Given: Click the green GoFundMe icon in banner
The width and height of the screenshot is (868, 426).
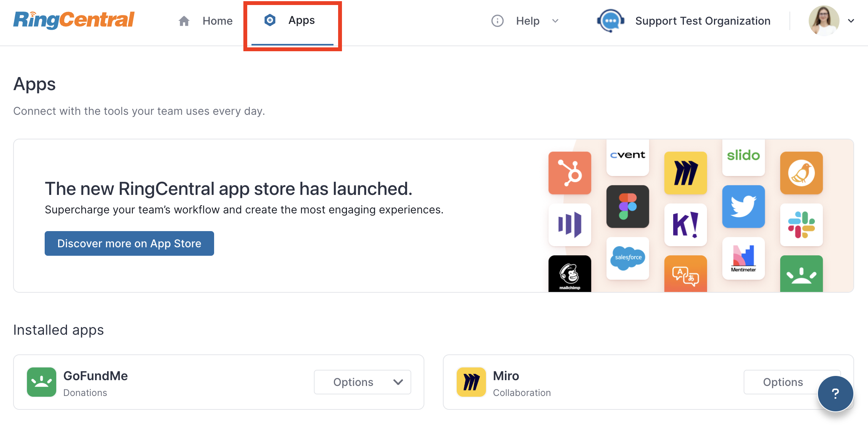Looking at the screenshot, I should pyautogui.click(x=801, y=273).
